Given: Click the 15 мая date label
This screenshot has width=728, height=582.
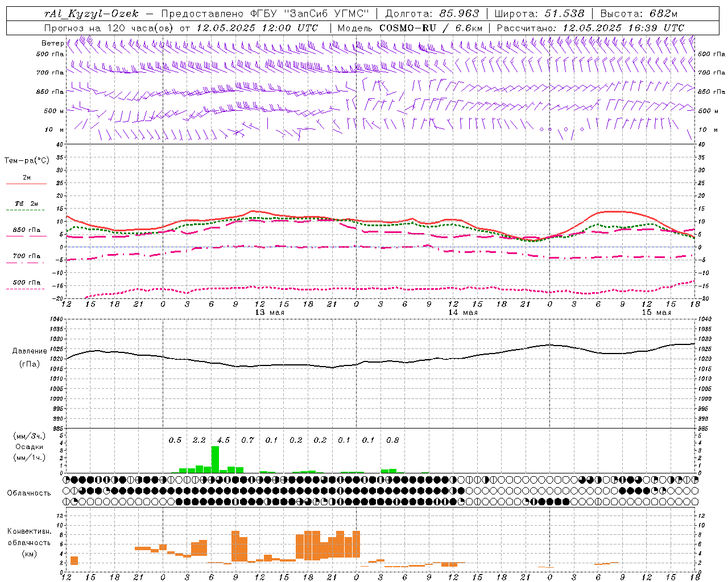Looking at the screenshot, I should [656, 313].
